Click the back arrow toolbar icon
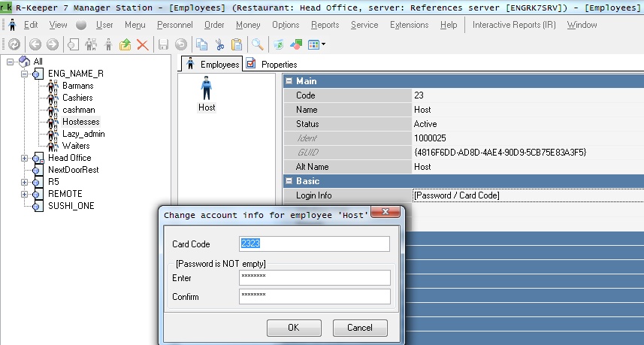 coord(35,44)
